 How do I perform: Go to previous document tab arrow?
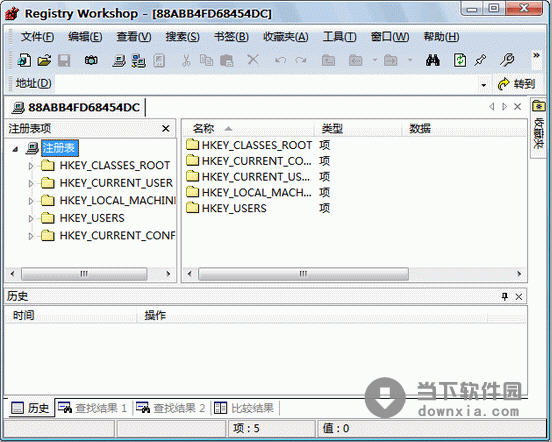[492, 106]
